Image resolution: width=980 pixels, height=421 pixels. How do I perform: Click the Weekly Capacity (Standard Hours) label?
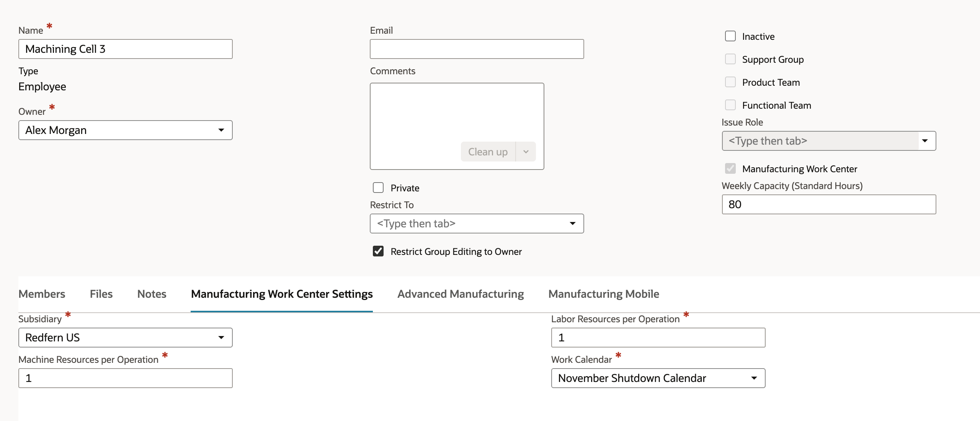pos(792,186)
